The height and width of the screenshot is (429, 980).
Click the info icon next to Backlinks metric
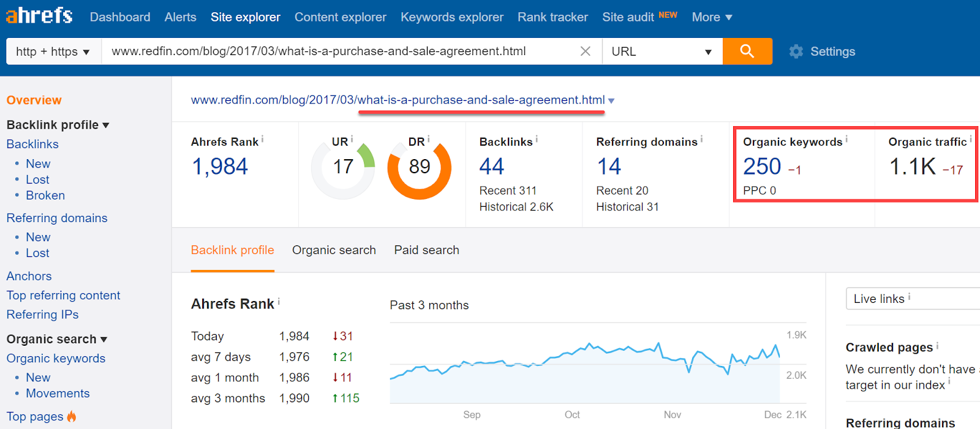537,140
